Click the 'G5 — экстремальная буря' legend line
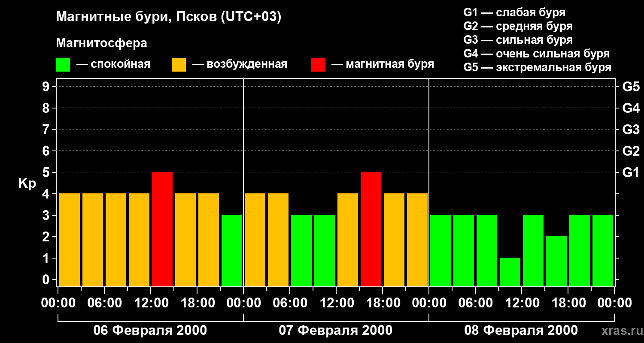644x343 pixels. (537, 67)
